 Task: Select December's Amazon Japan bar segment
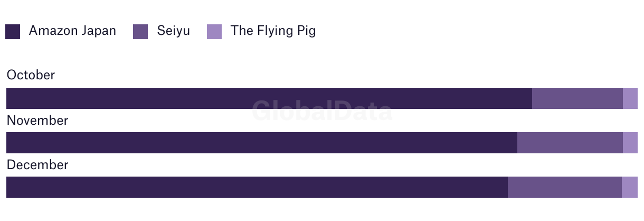click(257, 187)
